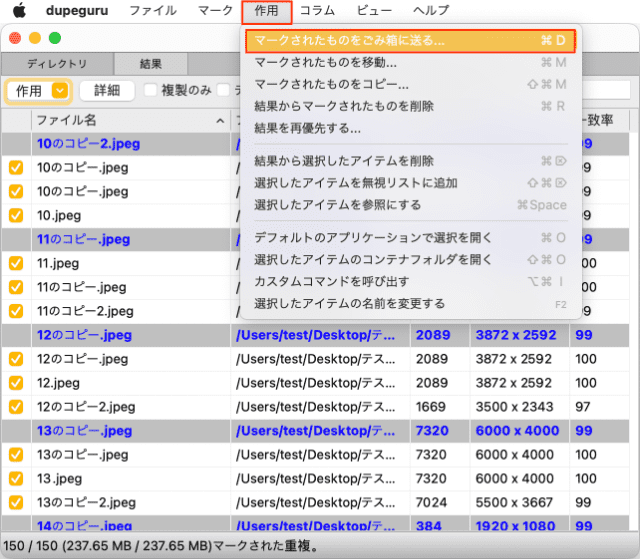Click the dimensions 5500 x 3667

tap(514, 502)
